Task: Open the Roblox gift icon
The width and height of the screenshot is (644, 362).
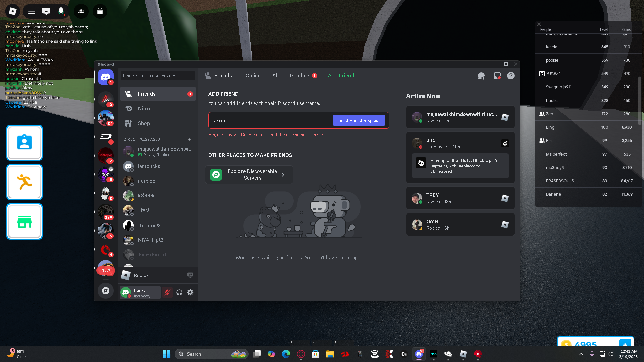Action: tap(100, 11)
